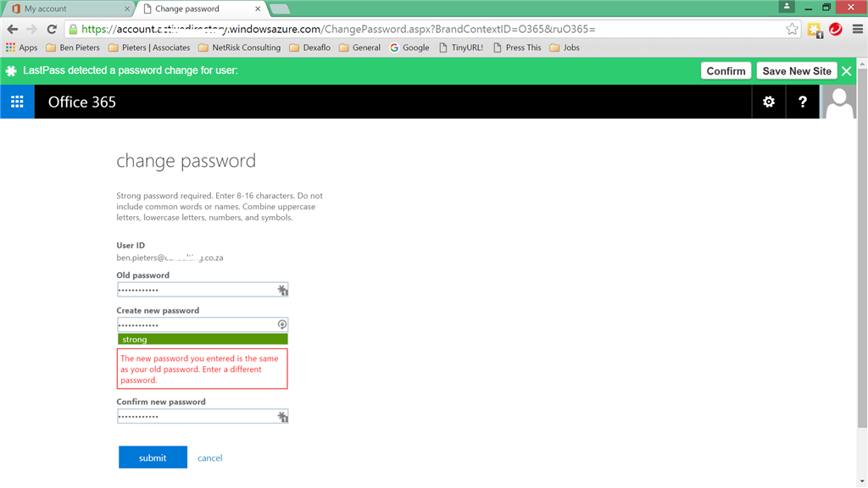Reload the page
Image resolution: width=868 pixels, height=488 pixels.
[x=52, y=30]
